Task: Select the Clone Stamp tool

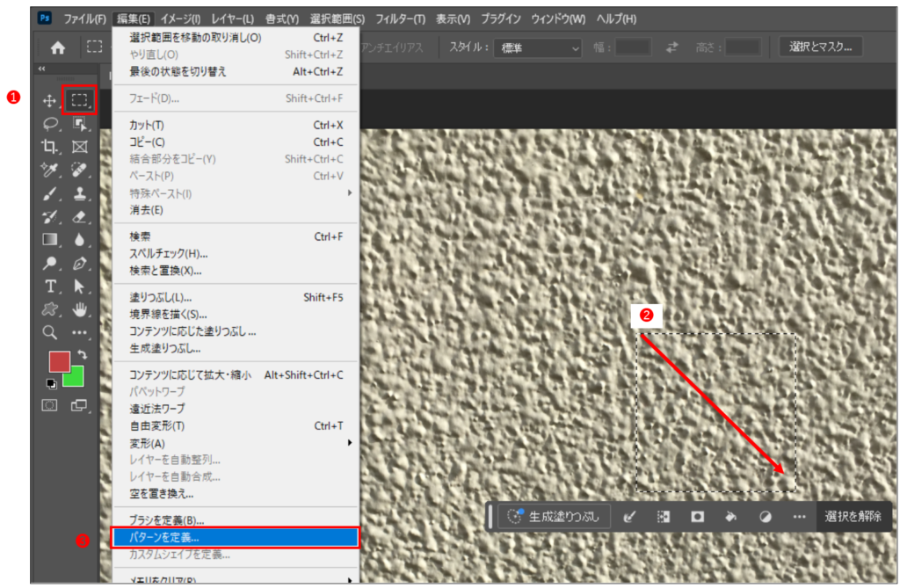Action: point(80,193)
